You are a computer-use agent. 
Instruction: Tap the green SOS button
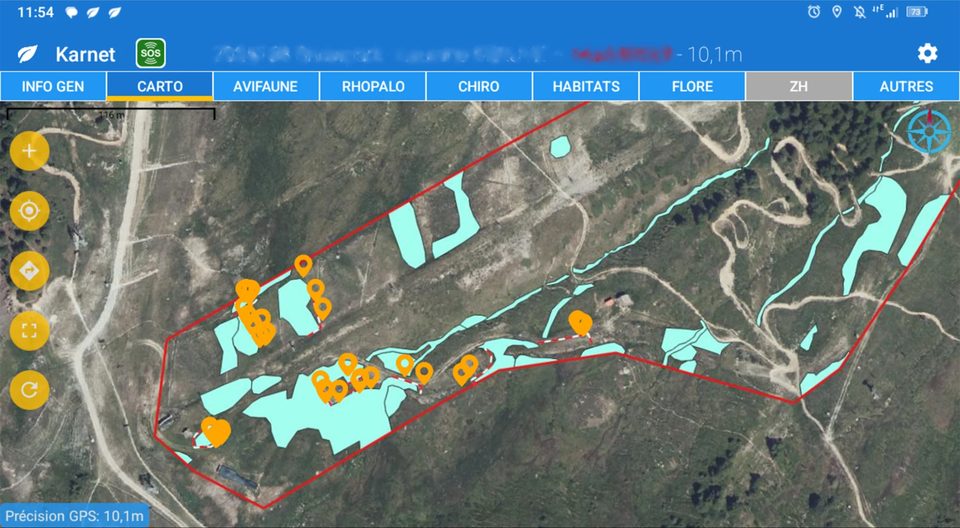151,53
